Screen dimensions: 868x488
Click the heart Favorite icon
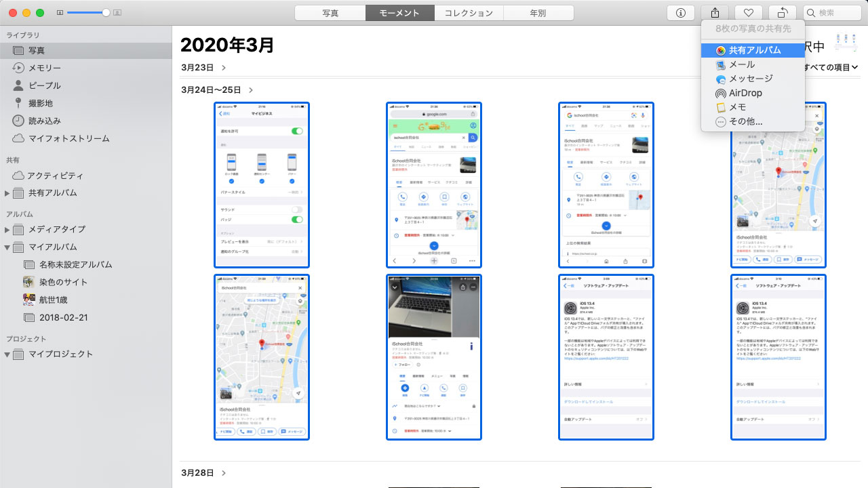point(749,13)
